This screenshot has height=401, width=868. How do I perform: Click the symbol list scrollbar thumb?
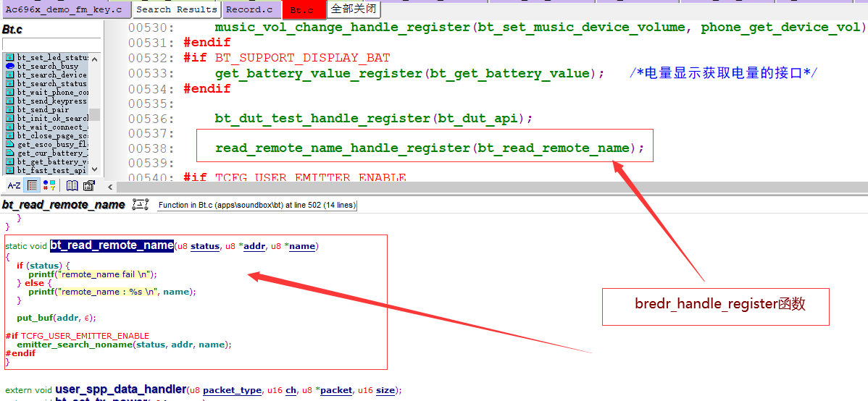95,114
